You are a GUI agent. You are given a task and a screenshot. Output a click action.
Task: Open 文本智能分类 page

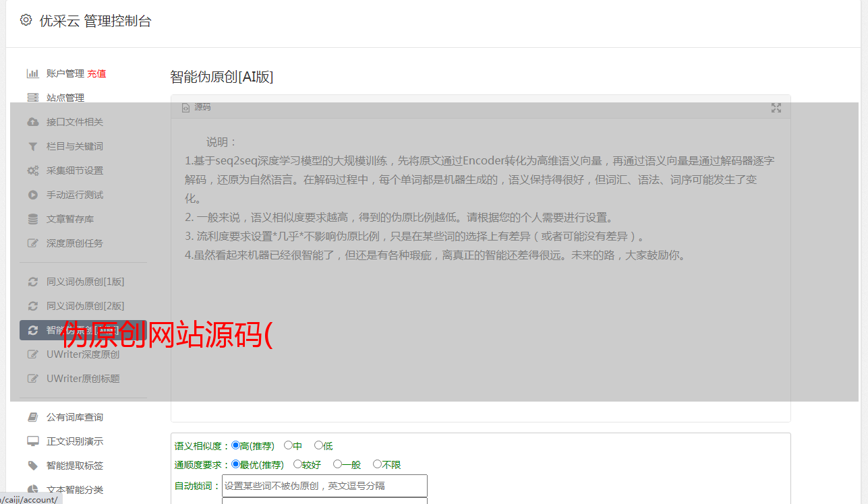tap(75, 490)
